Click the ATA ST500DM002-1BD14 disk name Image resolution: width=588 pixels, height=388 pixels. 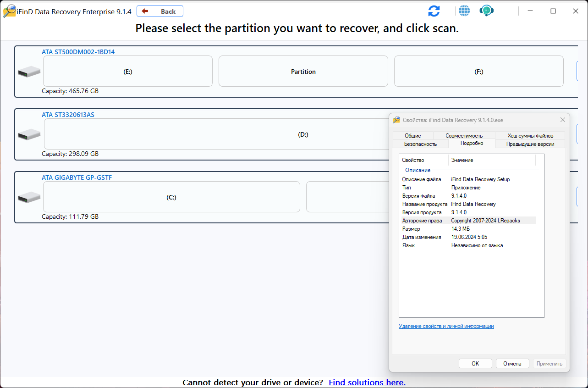[x=78, y=52]
